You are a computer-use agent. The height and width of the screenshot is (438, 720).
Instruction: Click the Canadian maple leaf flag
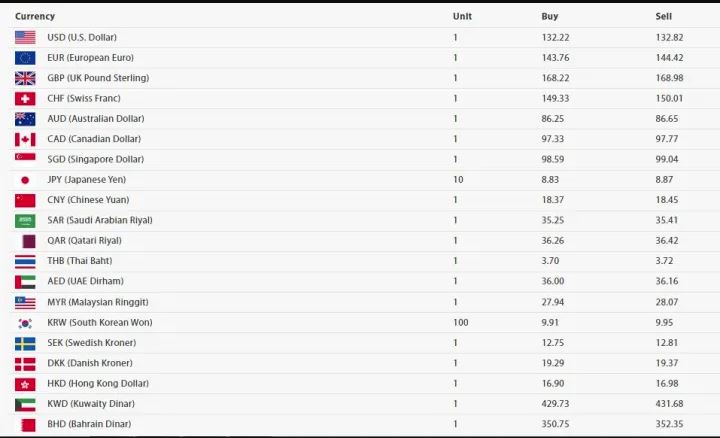pyautogui.click(x=25, y=139)
